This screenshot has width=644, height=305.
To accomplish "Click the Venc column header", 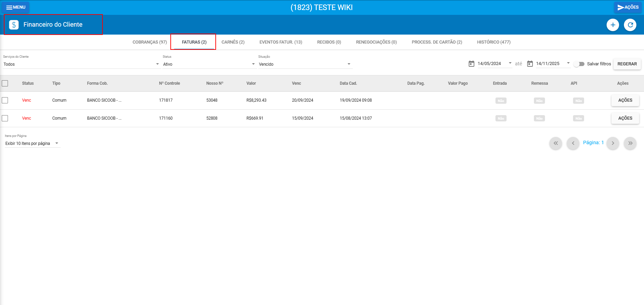I will pos(296,83).
